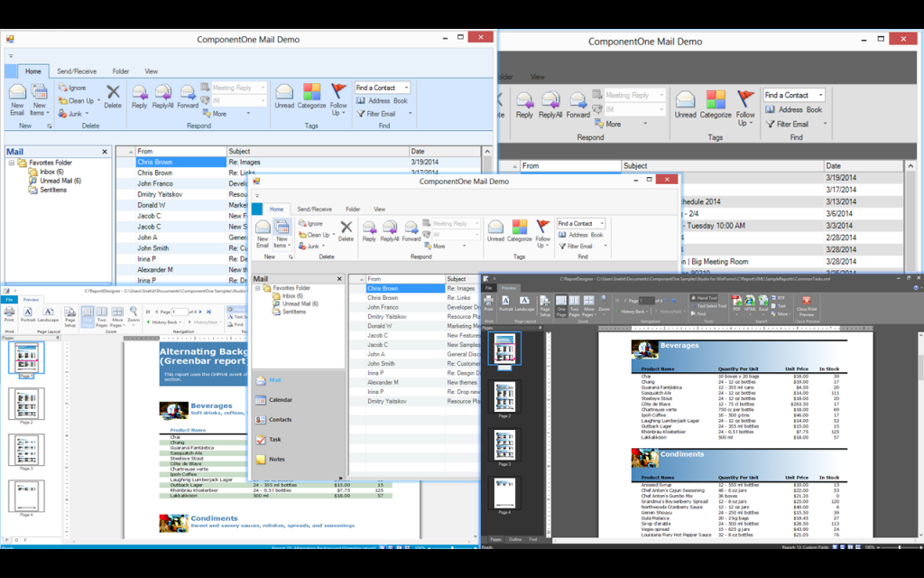Click Categorize in the top-left Mail Demo ribbon
This screenshot has width=924, height=578.
tap(311, 97)
